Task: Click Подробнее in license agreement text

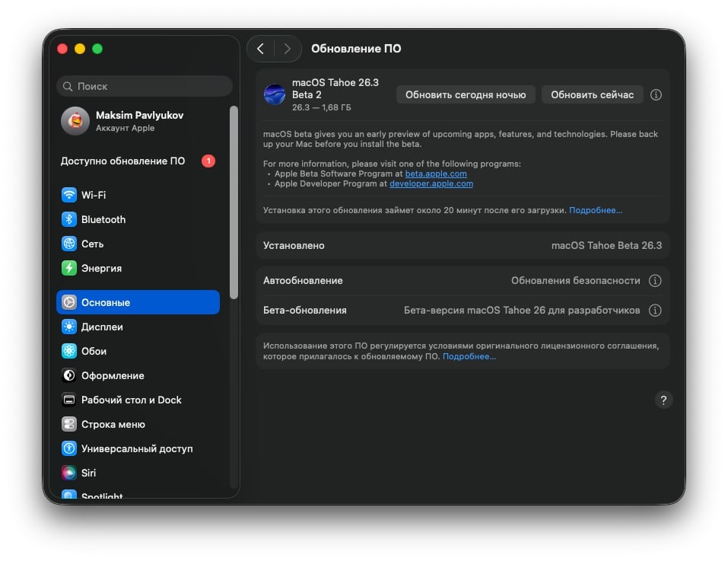Action: pyautogui.click(x=469, y=357)
